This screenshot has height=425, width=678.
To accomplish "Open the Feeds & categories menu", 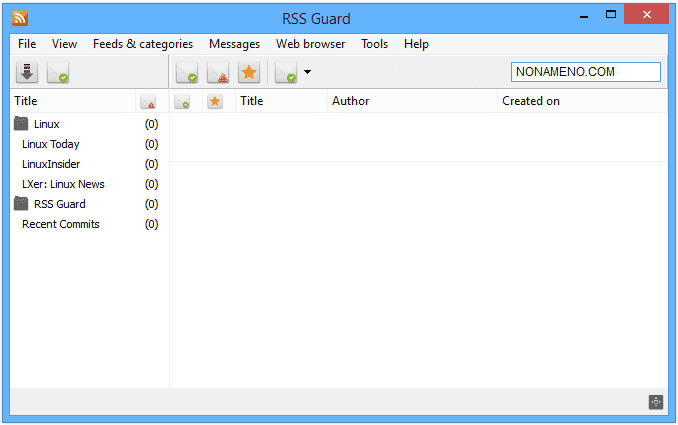I will (x=143, y=44).
